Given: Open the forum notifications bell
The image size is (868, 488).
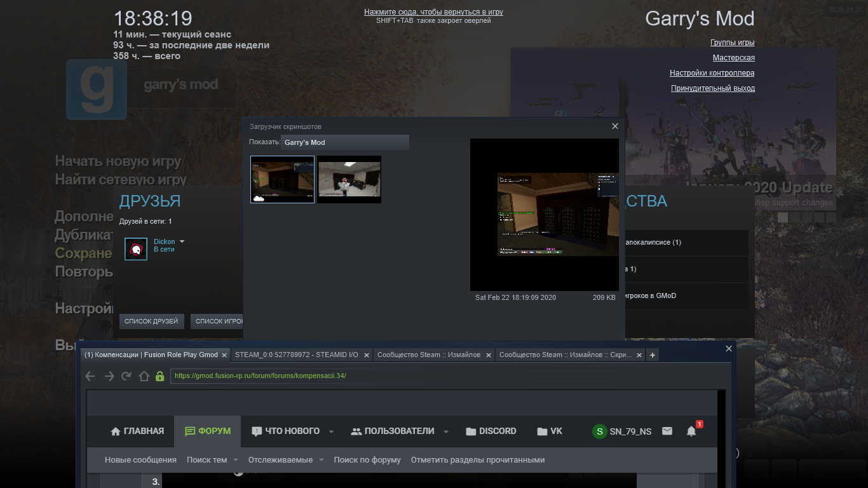Looking at the screenshot, I should (x=691, y=431).
